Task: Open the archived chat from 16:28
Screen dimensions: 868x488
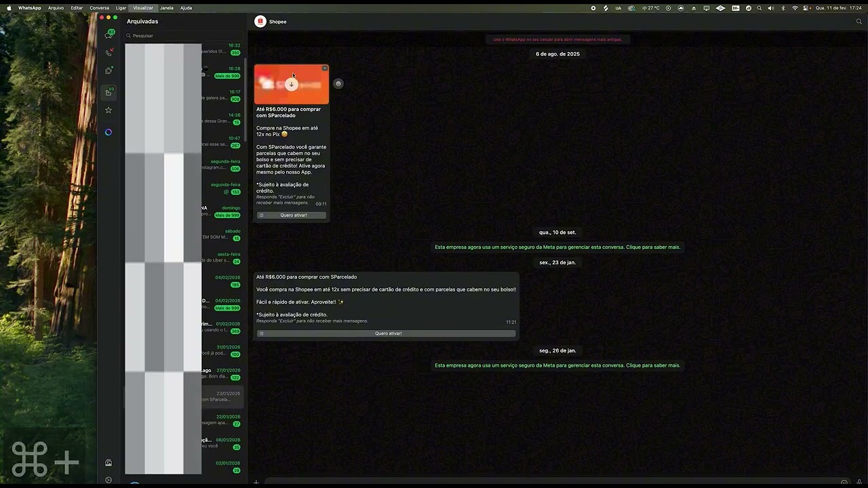Action: [x=184, y=73]
